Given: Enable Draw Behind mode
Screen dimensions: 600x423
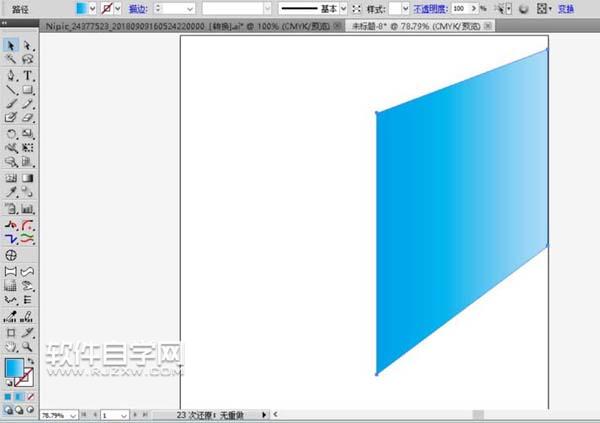Looking at the screenshot, I should click(19, 410).
